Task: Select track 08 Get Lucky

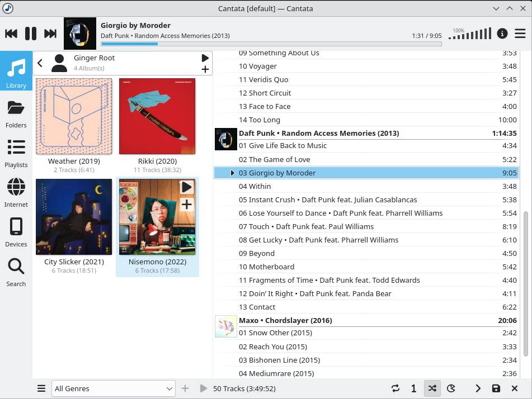Action: [x=366, y=240]
